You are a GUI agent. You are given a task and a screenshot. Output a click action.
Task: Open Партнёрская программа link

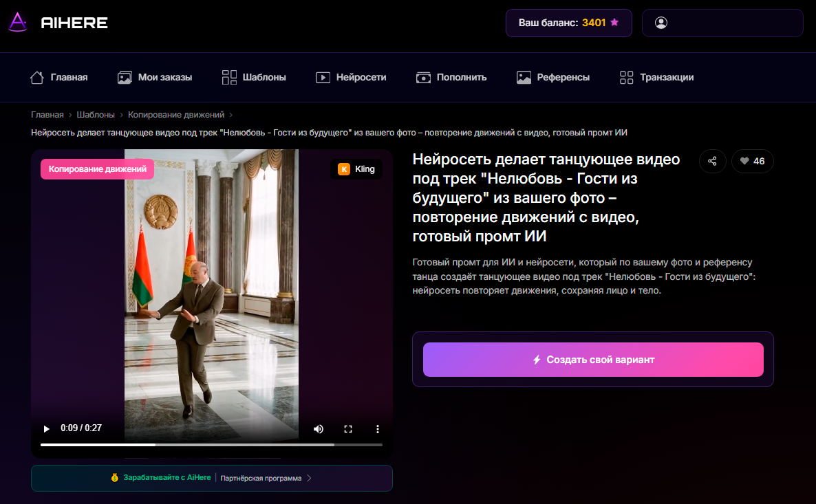261,478
